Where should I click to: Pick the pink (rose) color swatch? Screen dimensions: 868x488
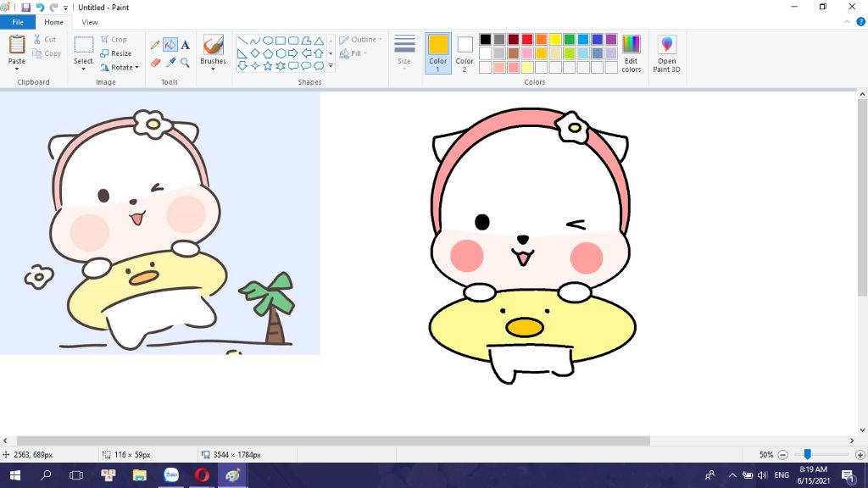tap(527, 53)
